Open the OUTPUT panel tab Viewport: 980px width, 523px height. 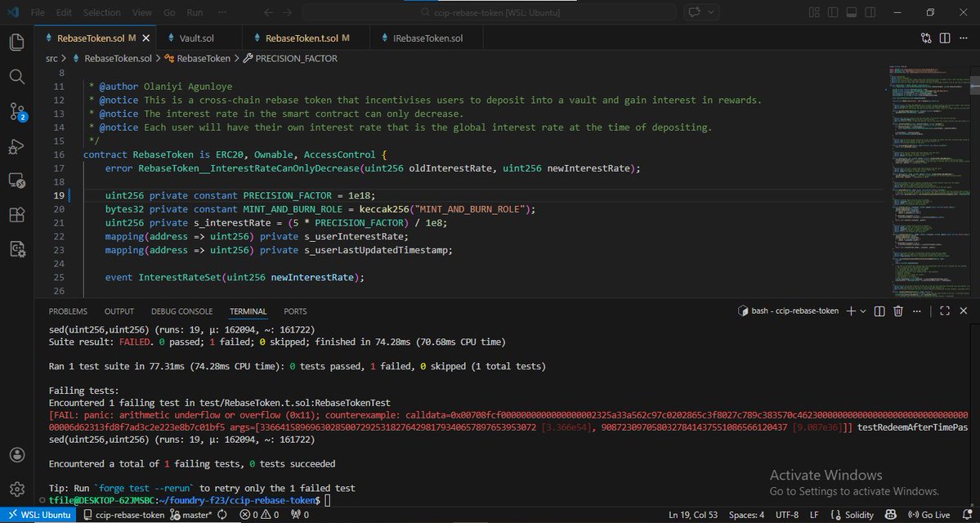(x=119, y=311)
